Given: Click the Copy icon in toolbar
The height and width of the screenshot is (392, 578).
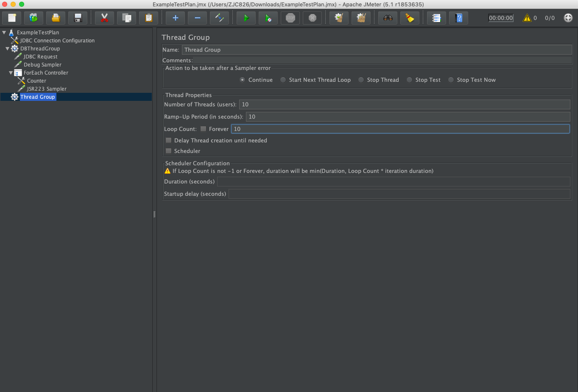Looking at the screenshot, I should pos(126,18).
